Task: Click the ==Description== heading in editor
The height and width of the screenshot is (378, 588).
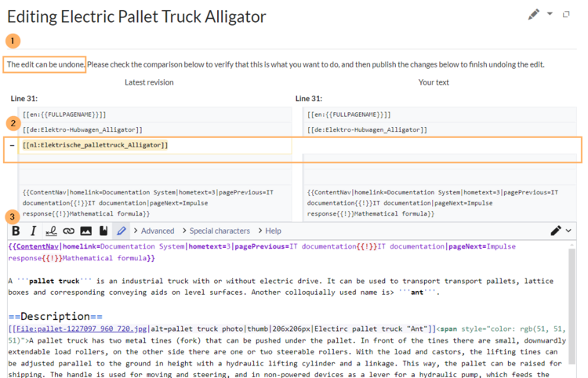Action: [56, 317]
